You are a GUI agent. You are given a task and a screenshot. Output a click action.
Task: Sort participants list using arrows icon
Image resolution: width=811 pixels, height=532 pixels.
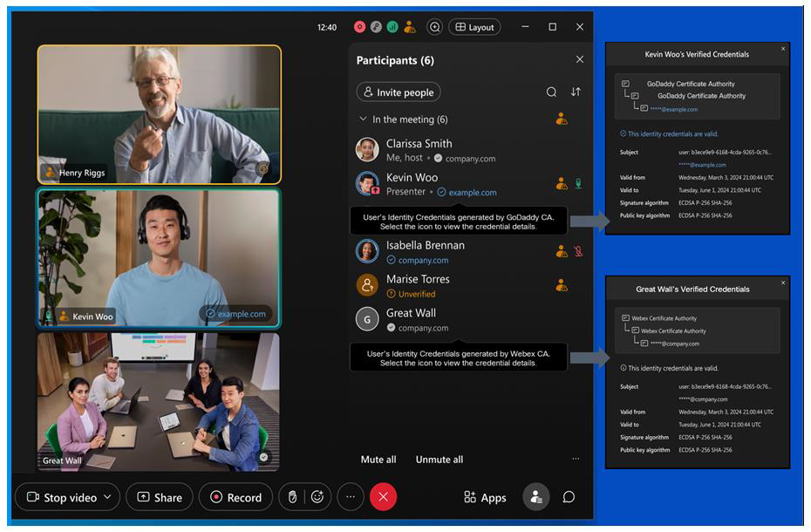pyautogui.click(x=576, y=92)
